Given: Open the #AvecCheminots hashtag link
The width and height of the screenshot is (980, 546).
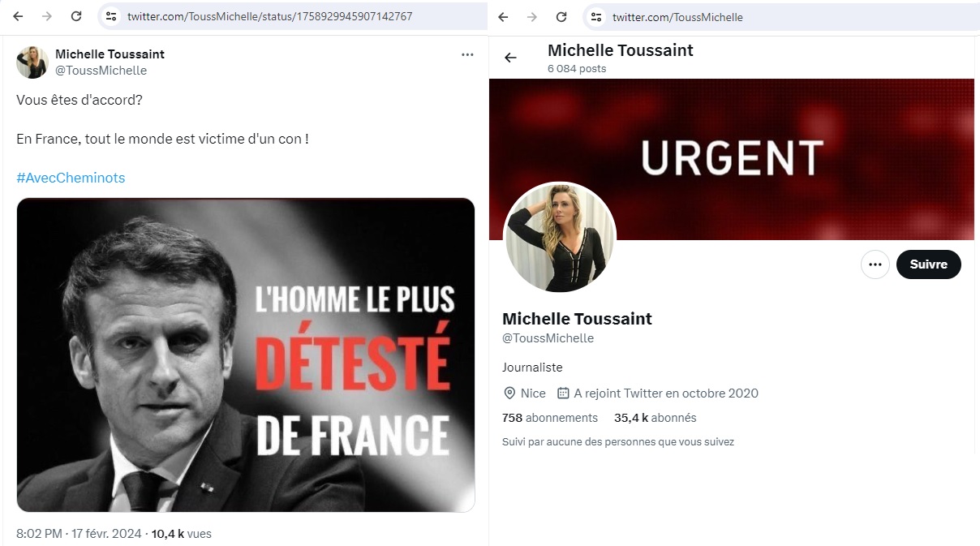Looking at the screenshot, I should [71, 178].
